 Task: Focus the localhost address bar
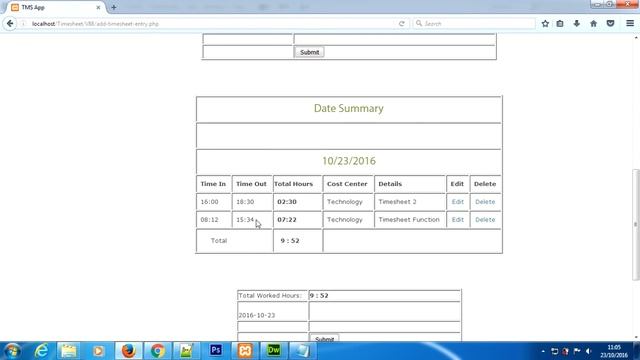point(212,24)
